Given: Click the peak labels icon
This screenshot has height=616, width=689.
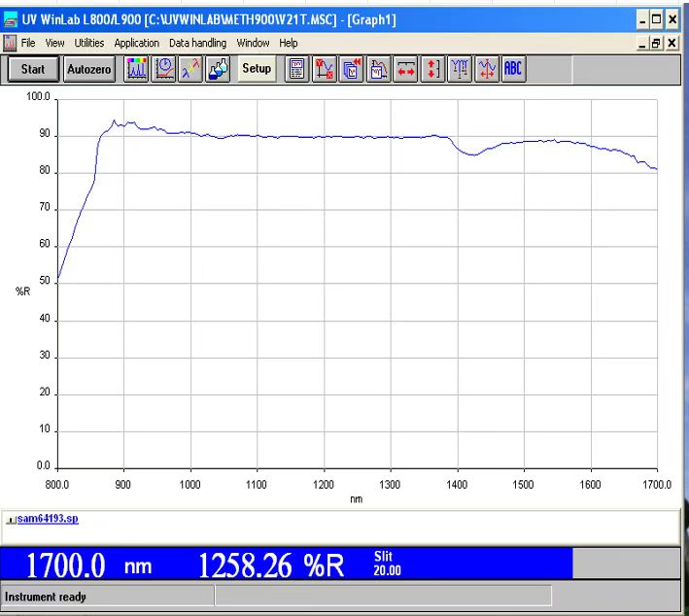Looking at the screenshot, I should pos(460,69).
